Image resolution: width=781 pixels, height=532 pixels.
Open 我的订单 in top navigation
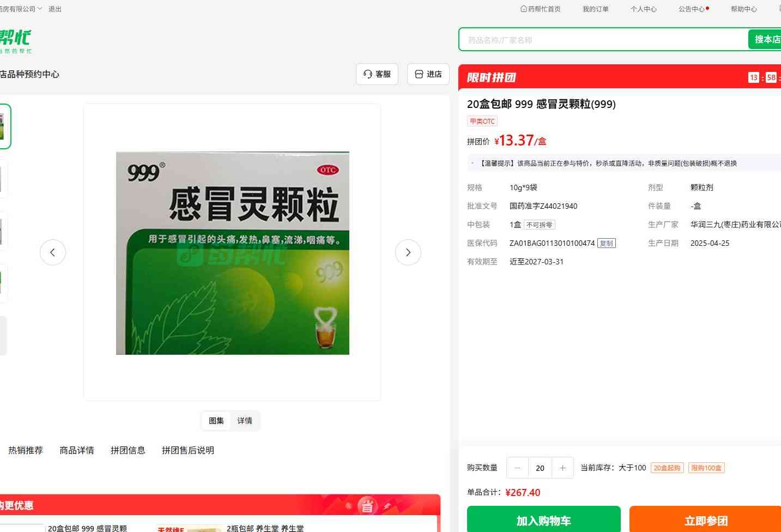pyautogui.click(x=595, y=9)
